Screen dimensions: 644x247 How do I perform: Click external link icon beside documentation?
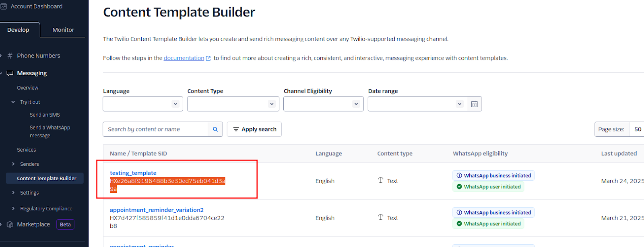(208, 58)
